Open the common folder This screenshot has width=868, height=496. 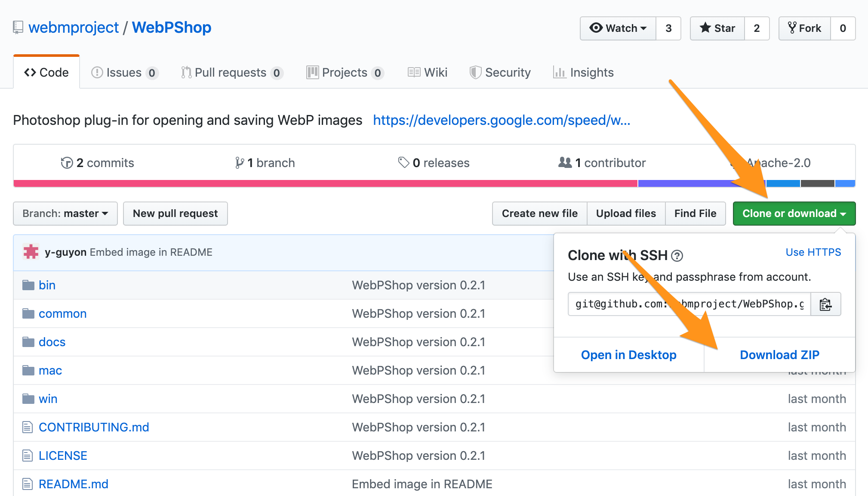click(63, 313)
